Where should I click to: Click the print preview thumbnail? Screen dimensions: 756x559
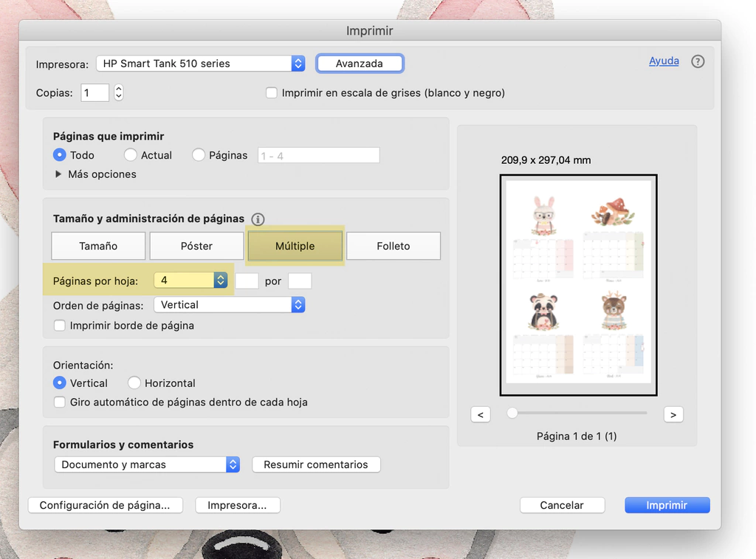[x=579, y=285]
